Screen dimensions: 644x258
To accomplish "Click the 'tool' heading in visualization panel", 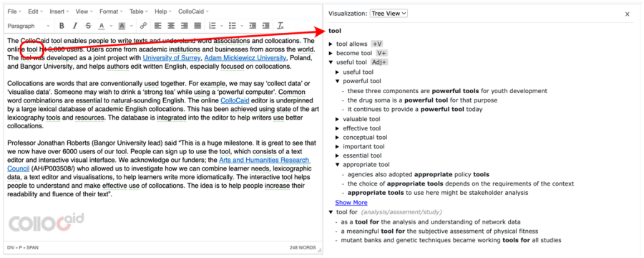I will [x=335, y=31].
